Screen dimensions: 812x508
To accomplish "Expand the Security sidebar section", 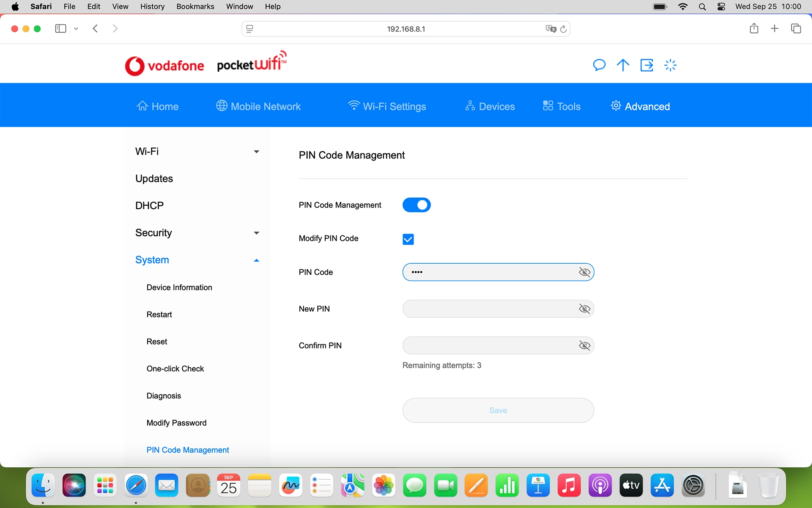I will tap(256, 233).
